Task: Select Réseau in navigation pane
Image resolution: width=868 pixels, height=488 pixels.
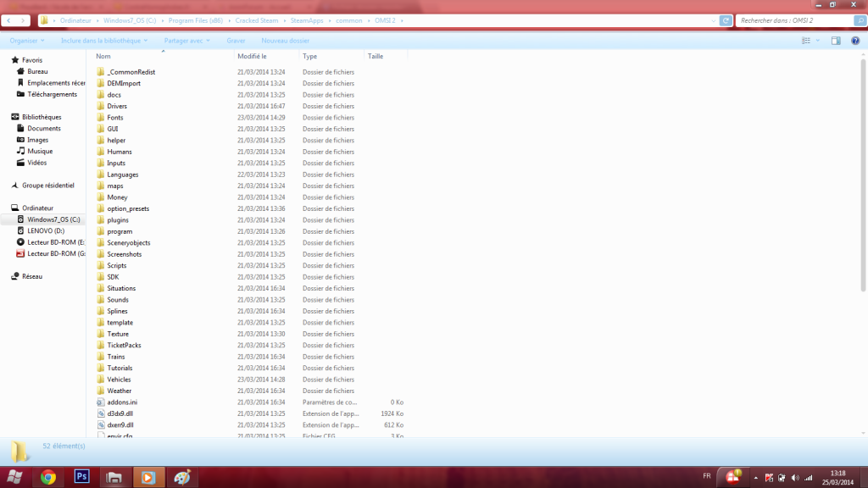Action: pos(32,276)
